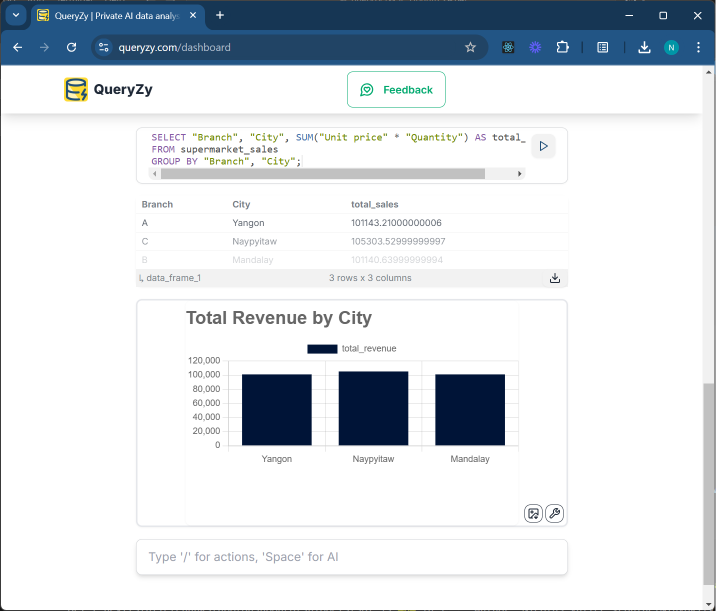Save the chart as an image
Viewport: 716px width, 611px height.
click(534, 513)
